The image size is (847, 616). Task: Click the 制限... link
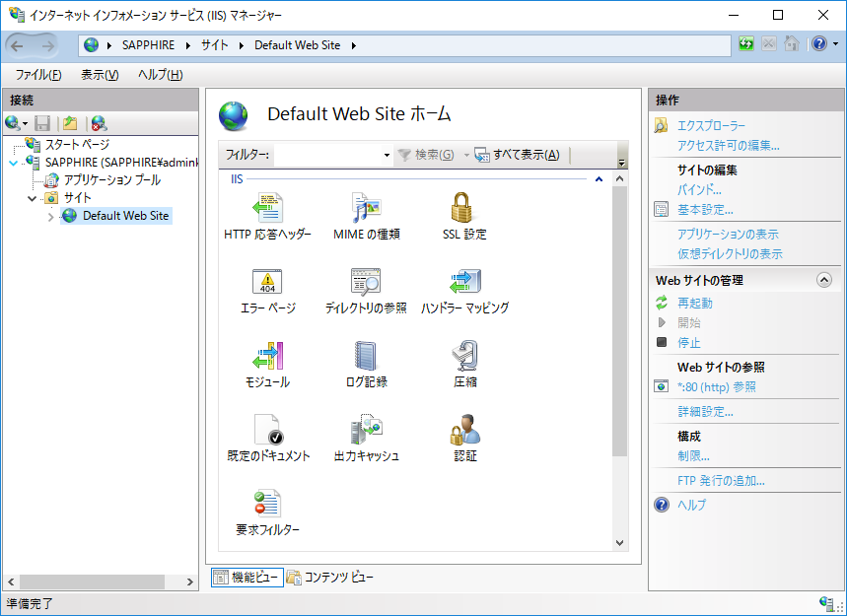point(693,455)
